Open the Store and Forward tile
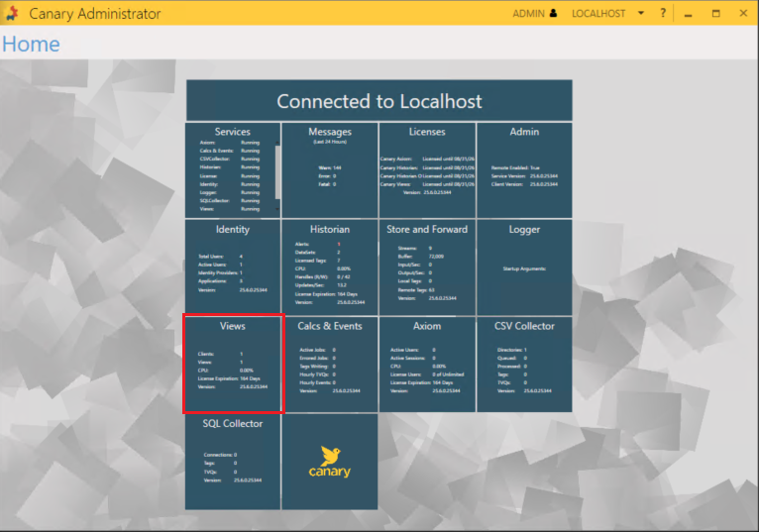 tap(427, 266)
